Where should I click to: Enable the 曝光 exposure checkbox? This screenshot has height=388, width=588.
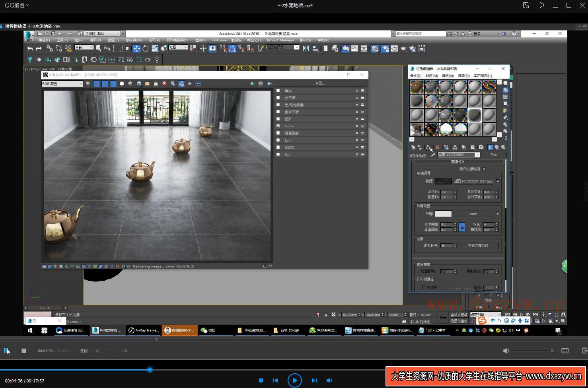[278, 91]
